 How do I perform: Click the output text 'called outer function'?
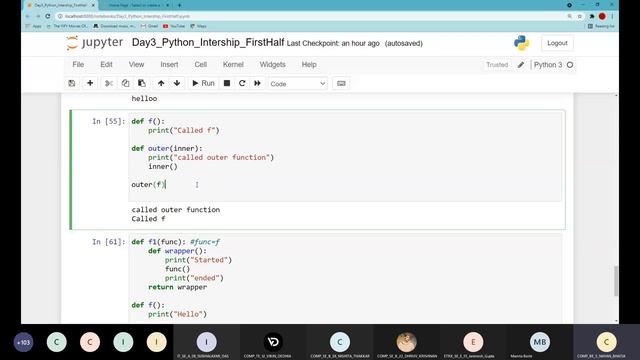pyautogui.click(x=176, y=209)
